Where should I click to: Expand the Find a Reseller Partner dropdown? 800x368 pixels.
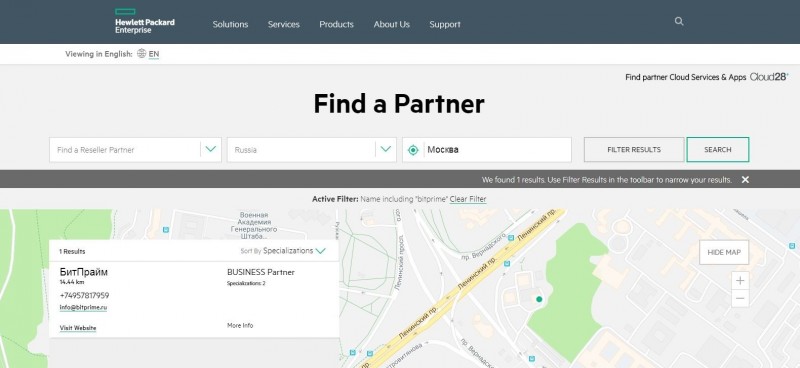(211, 150)
